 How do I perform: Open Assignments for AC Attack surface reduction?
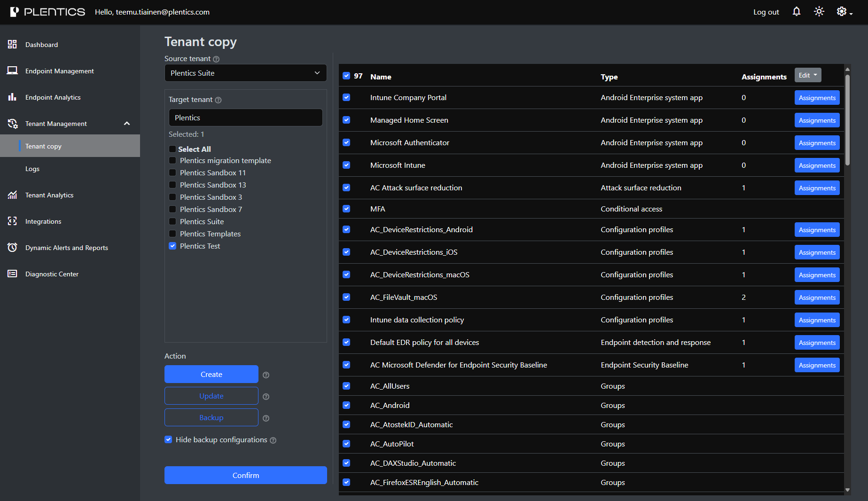tap(817, 188)
